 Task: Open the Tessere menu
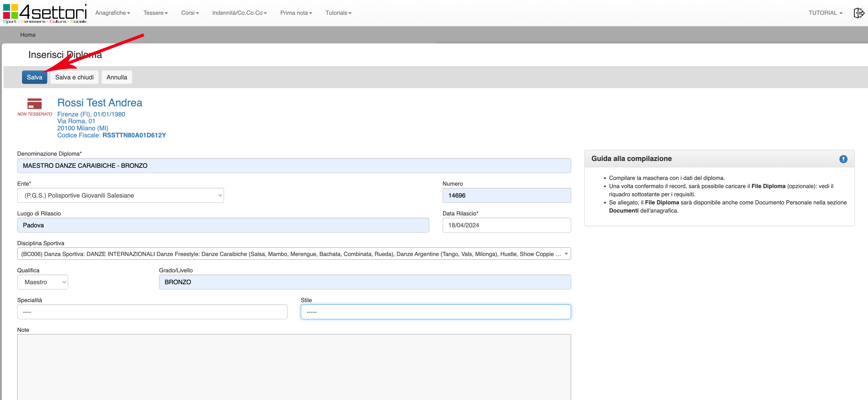click(155, 13)
